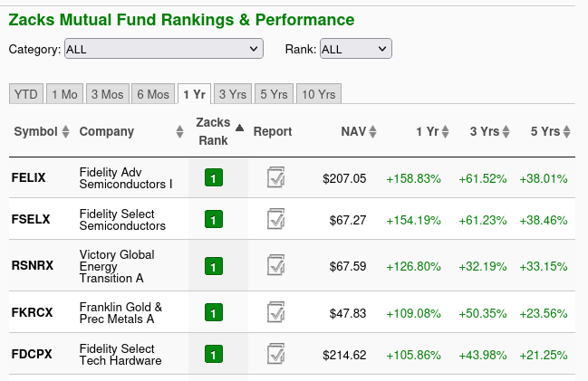Sort by the 1 Yr column arrows

coord(445,131)
